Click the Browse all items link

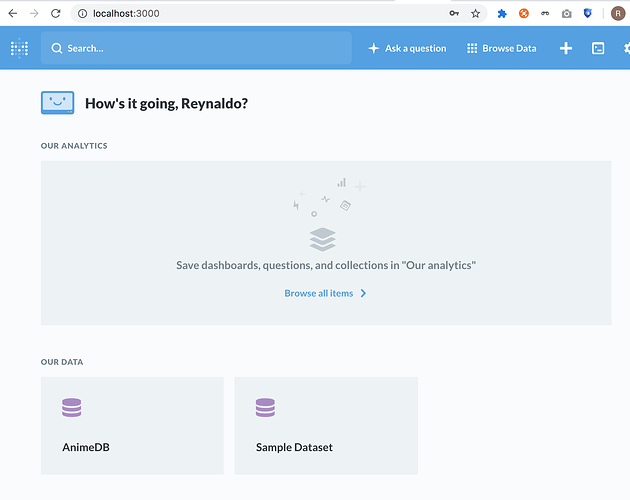(x=319, y=293)
